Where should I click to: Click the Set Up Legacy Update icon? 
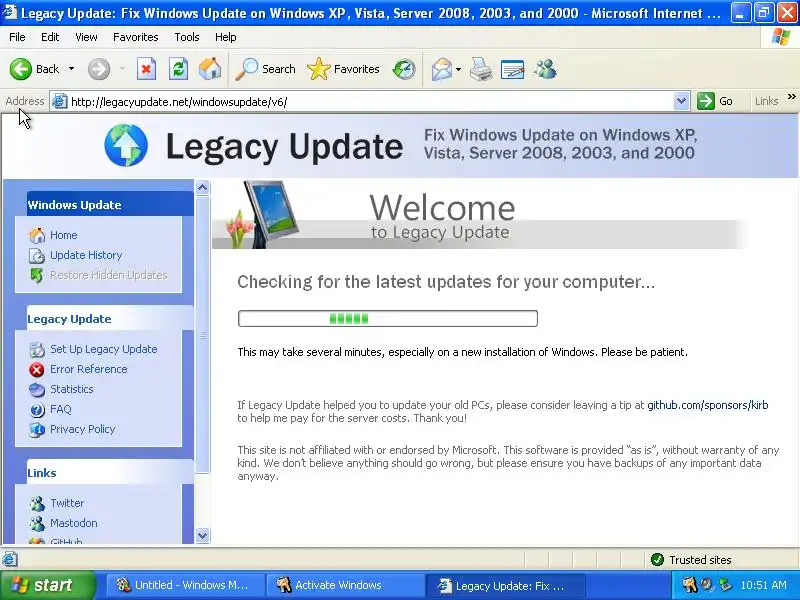tap(37, 349)
